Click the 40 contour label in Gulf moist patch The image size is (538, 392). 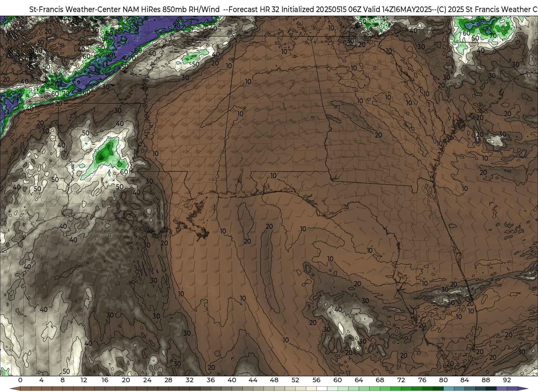[x=338, y=309]
